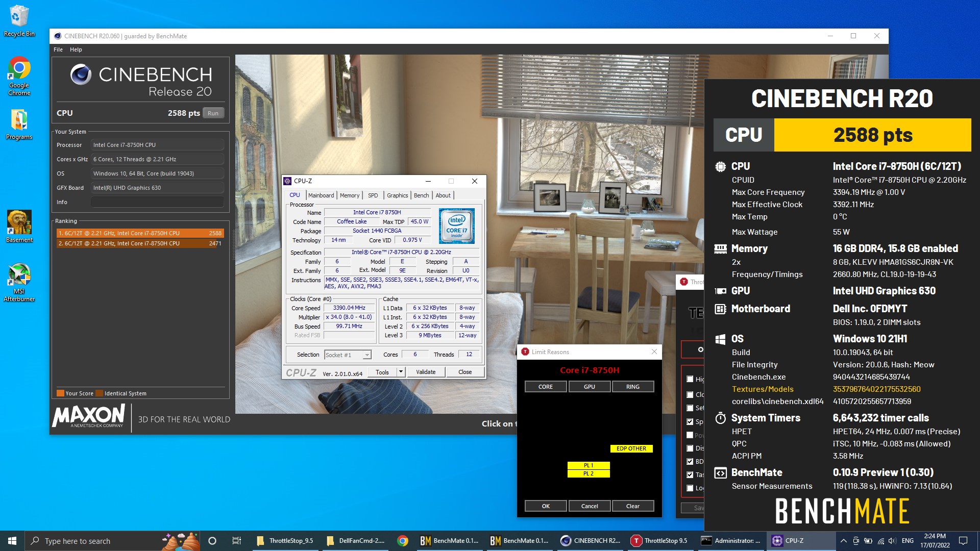Image resolution: width=980 pixels, height=551 pixels.
Task: Open Cortana from the taskbar
Action: 212,541
